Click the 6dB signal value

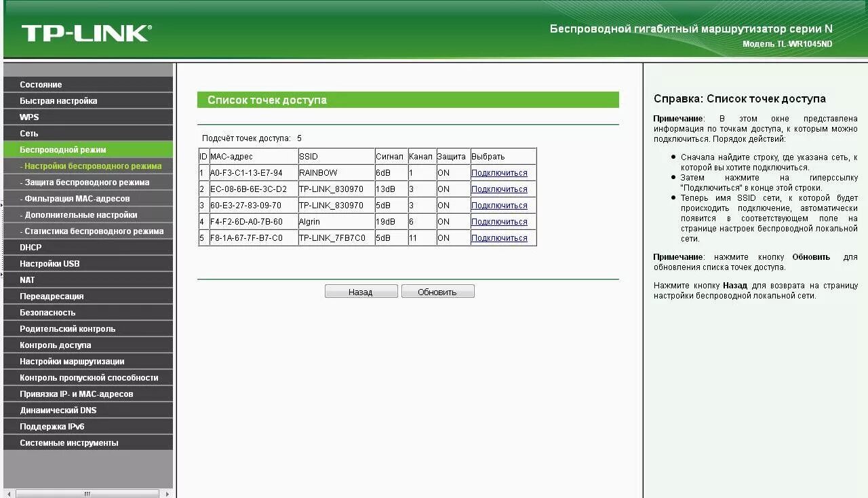coord(383,173)
